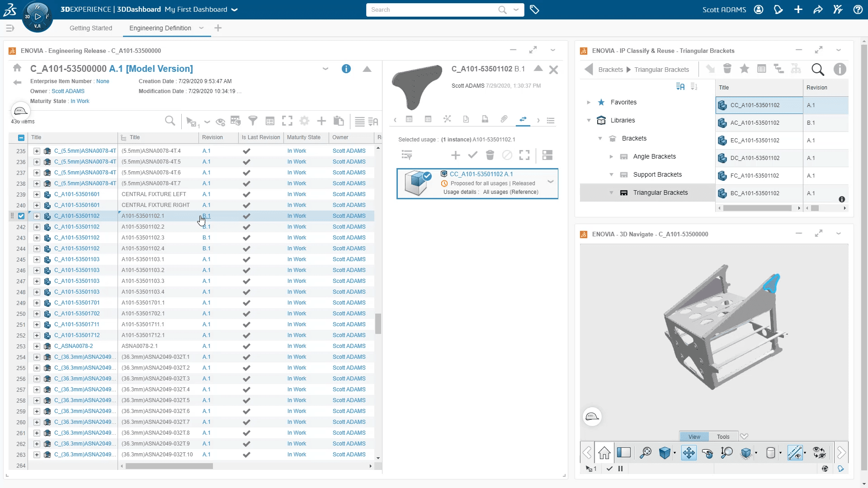Switch to the Tools tab in 3D Navigate
The width and height of the screenshot is (868, 488).
(x=723, y=436)
